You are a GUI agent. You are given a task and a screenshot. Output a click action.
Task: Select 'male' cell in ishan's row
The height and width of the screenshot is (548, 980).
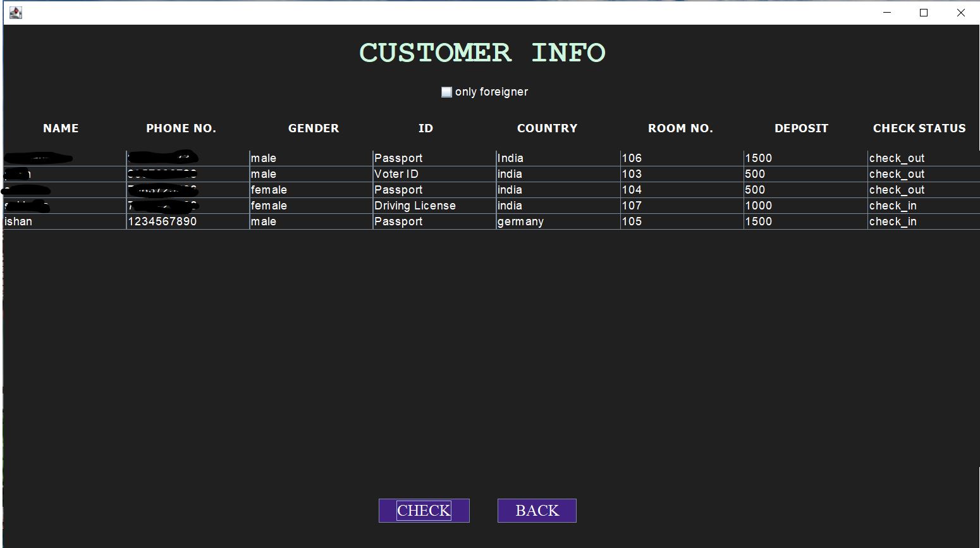pyautogui.click(x=311, y=221)
